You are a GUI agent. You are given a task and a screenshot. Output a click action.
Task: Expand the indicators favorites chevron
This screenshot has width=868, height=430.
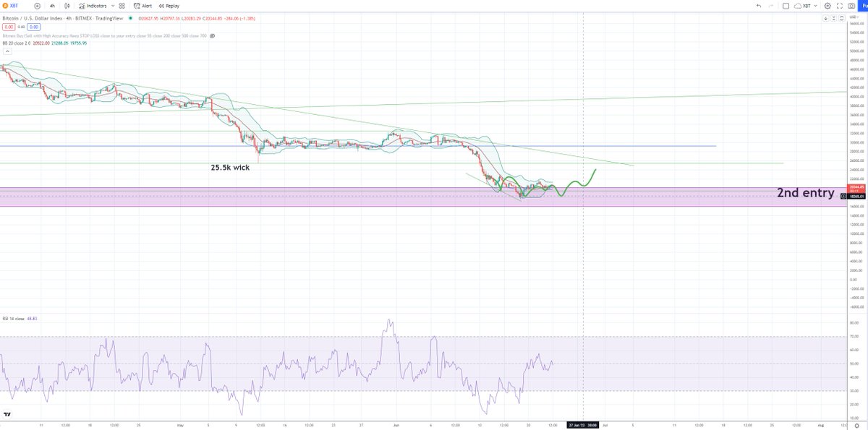[x=113, y=6]
